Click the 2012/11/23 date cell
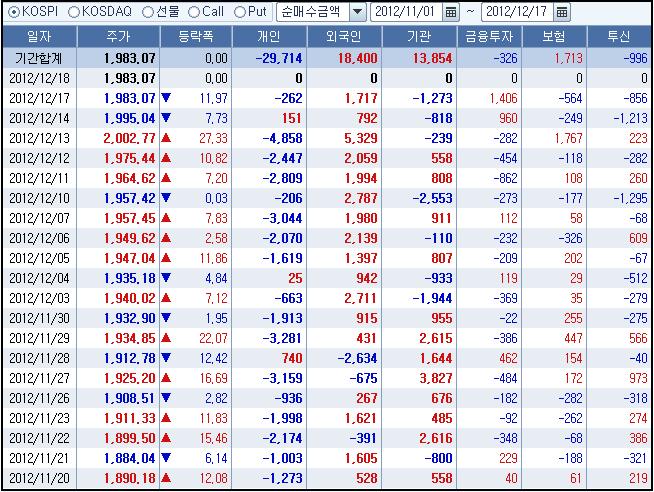Screen dimensions: 654x492 coord(40,419)
